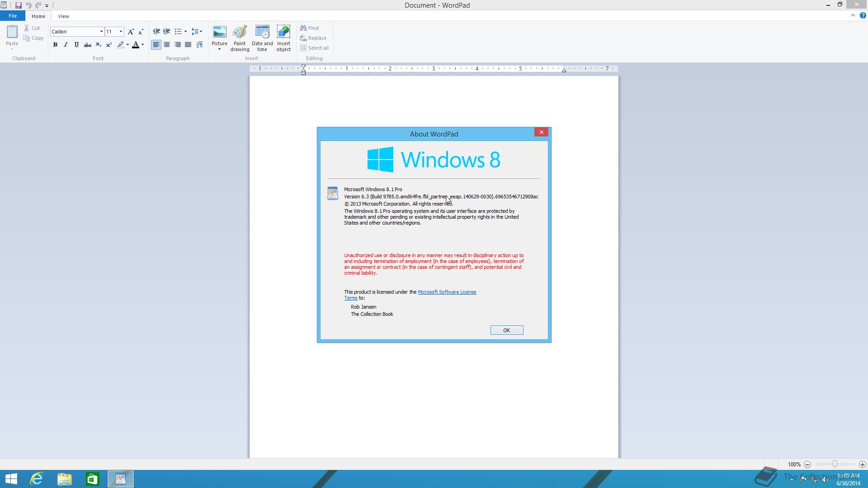Click Select all in Editing group
Screen dimensions: 868x488
coord(314,48)
